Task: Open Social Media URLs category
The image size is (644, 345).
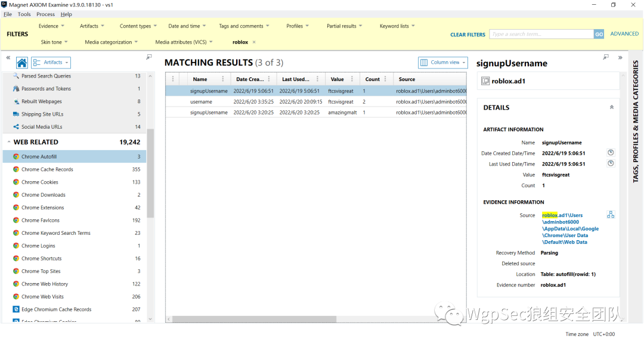Action: click(75, 126)
